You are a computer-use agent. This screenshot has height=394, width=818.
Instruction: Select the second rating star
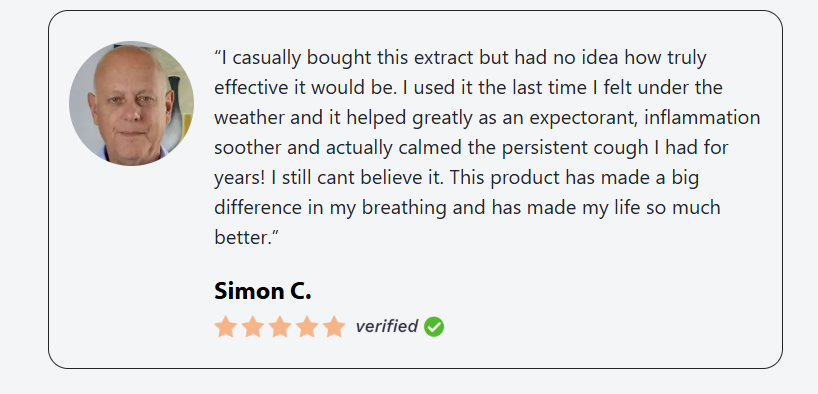(x=252, y=327)
